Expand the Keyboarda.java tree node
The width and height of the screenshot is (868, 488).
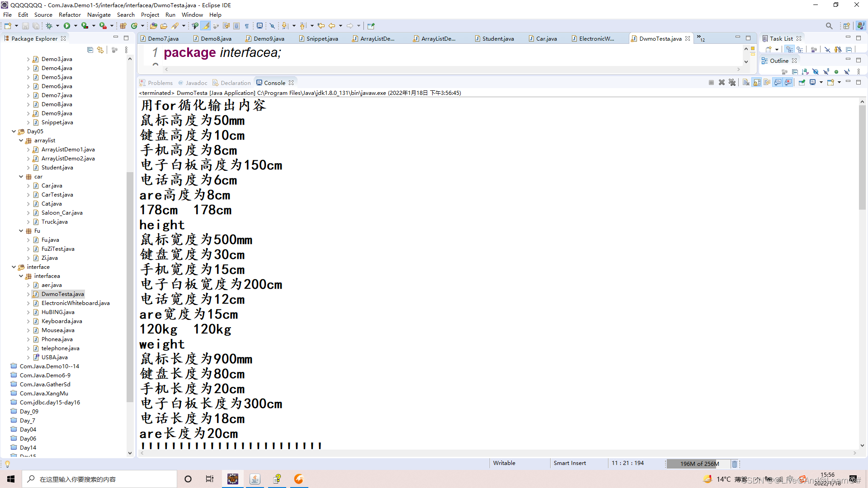pos(28,321)
